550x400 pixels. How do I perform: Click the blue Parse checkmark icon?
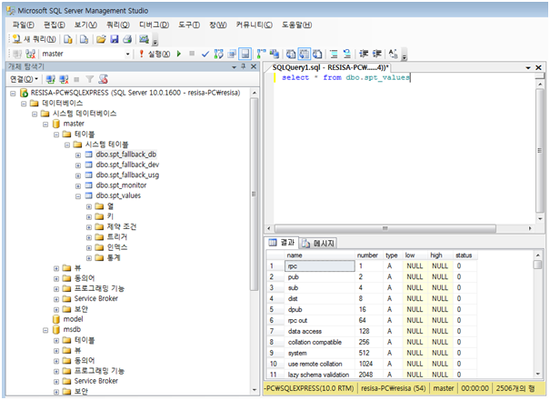click(x=205, y=54)
